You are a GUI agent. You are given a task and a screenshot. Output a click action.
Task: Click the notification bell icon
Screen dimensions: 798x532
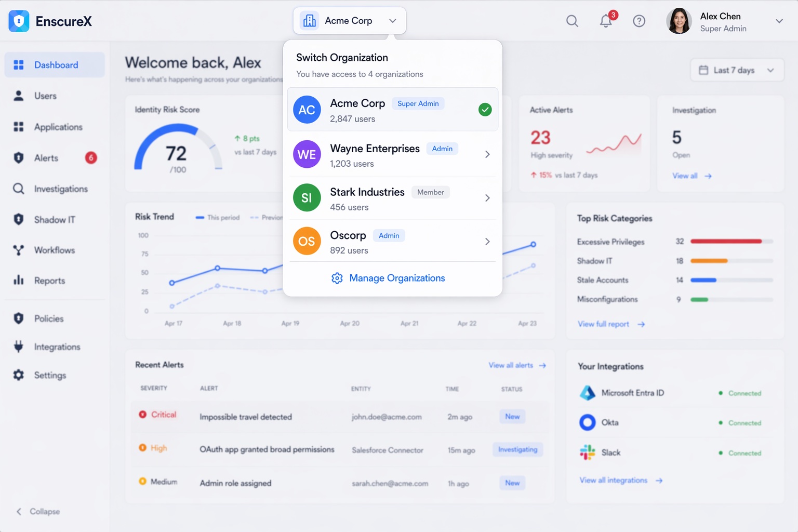(606, 21)
